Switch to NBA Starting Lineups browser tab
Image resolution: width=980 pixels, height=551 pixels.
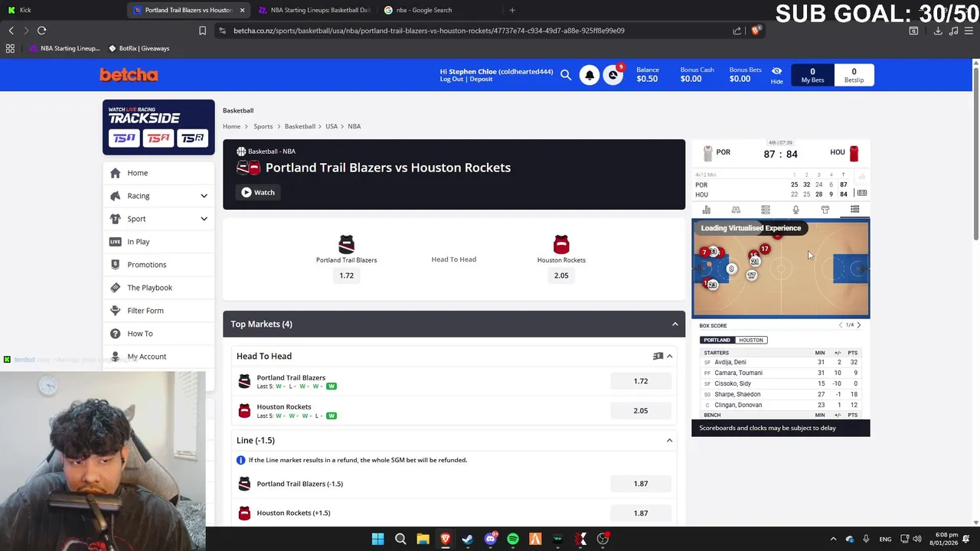(314, 10)
